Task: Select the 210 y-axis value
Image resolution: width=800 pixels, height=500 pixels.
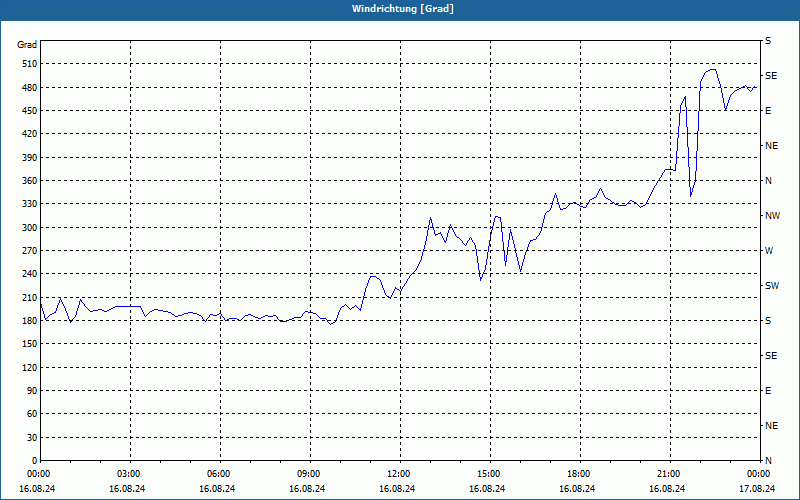Action: point(30,297)
